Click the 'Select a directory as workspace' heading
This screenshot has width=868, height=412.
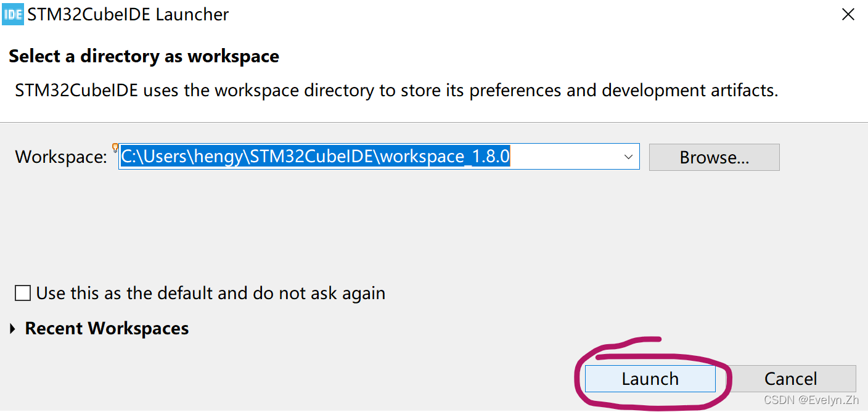click(x=144, y=56)
